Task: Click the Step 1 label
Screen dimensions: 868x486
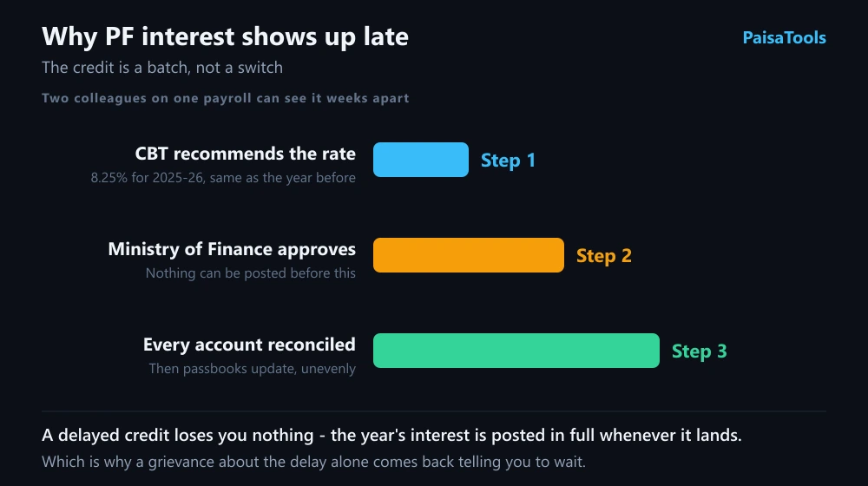Action: click(x=508, y=161)
